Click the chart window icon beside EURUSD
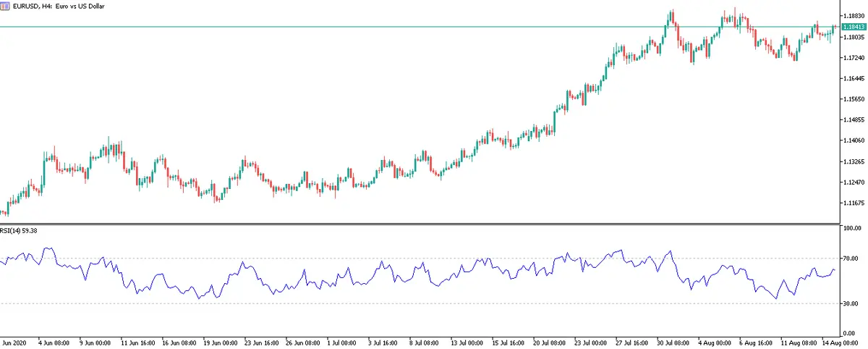 click(x=6, y=5)
